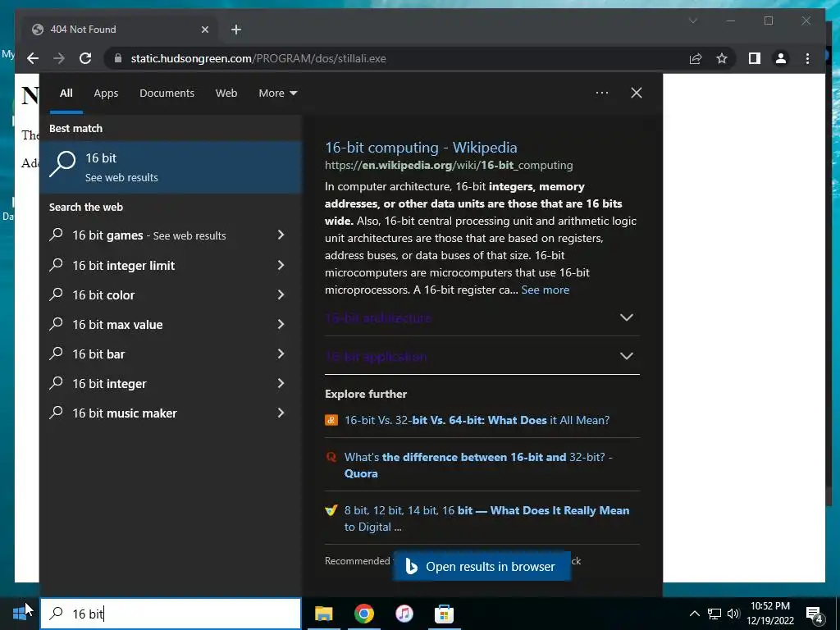840x630 pixels.
Task: Click the Chrome address bar URL
Action: (258, 58)
